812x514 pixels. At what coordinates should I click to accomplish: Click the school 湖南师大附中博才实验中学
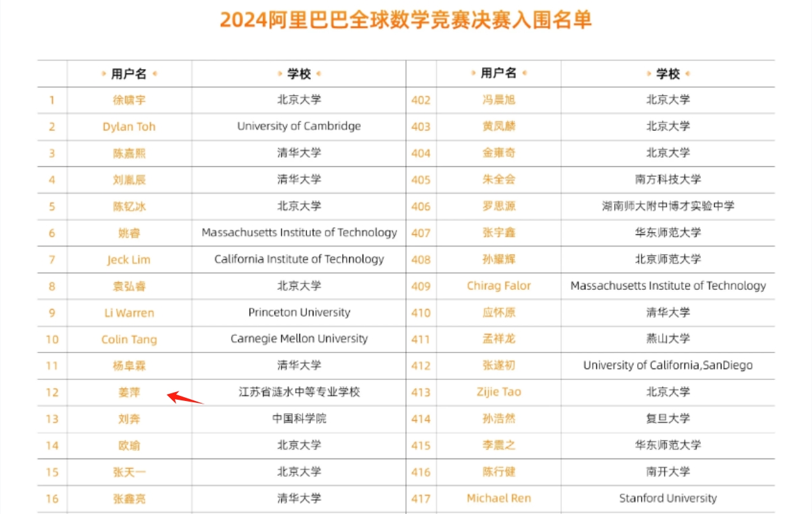668,206
